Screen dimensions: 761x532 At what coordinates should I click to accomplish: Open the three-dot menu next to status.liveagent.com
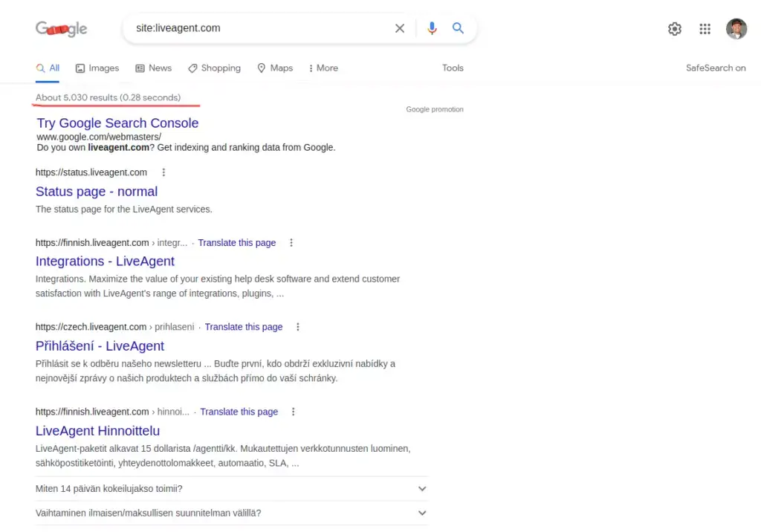coord(163,172)
